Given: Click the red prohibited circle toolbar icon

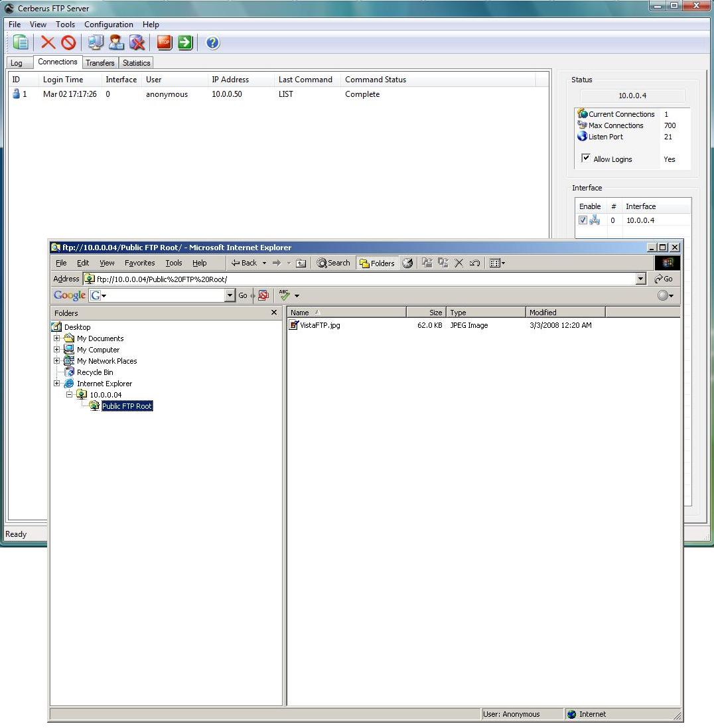Looking at the screenshot, I should (68, 42).
